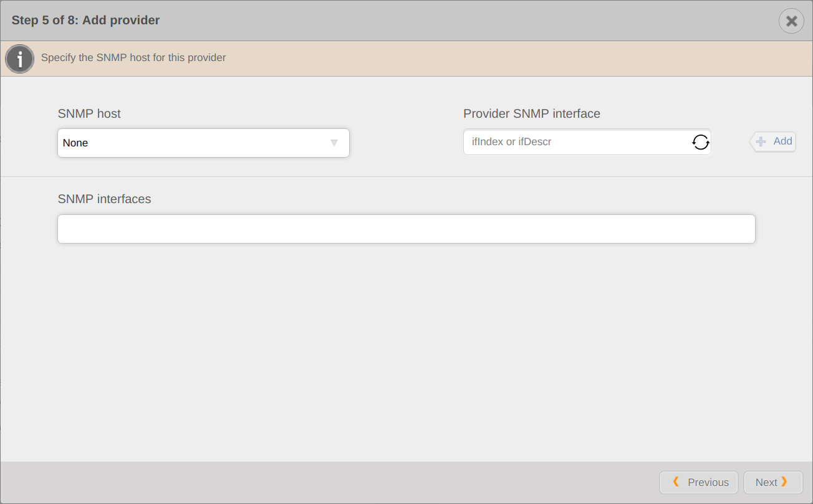
Task: Go back with the Previous button
Action: pos(699,482)
